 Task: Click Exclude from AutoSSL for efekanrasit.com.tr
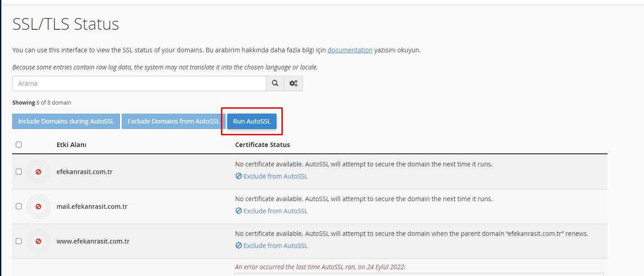275,176
